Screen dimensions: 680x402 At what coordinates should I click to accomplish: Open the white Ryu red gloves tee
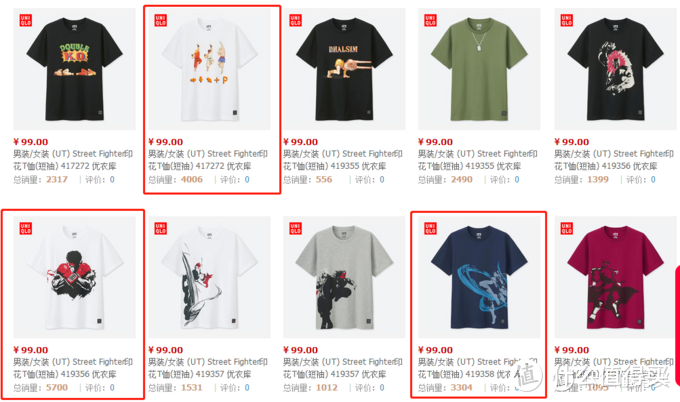coord(74,277)
